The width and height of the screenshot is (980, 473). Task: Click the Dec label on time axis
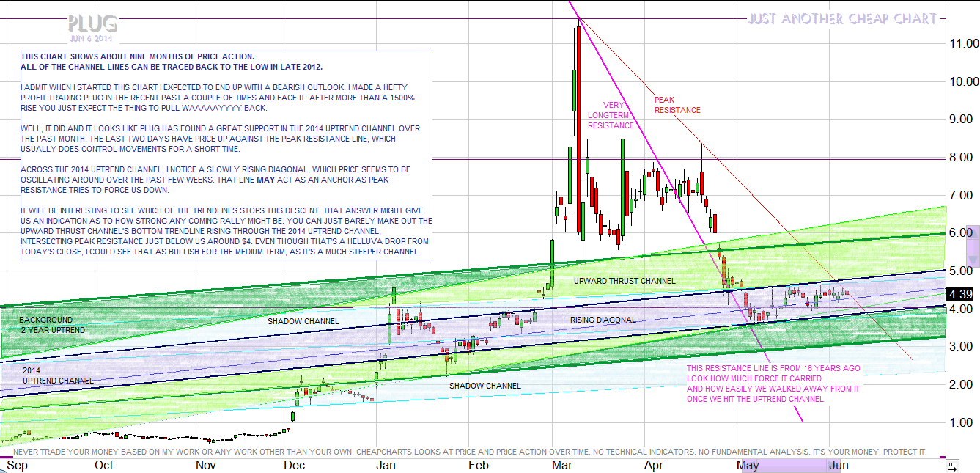tap(295, 465)
